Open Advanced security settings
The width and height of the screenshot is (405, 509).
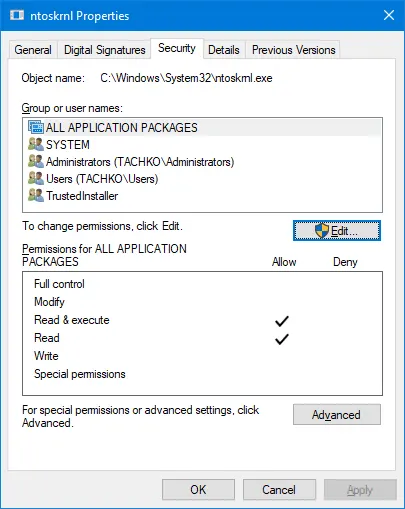(x=337, y=415)
